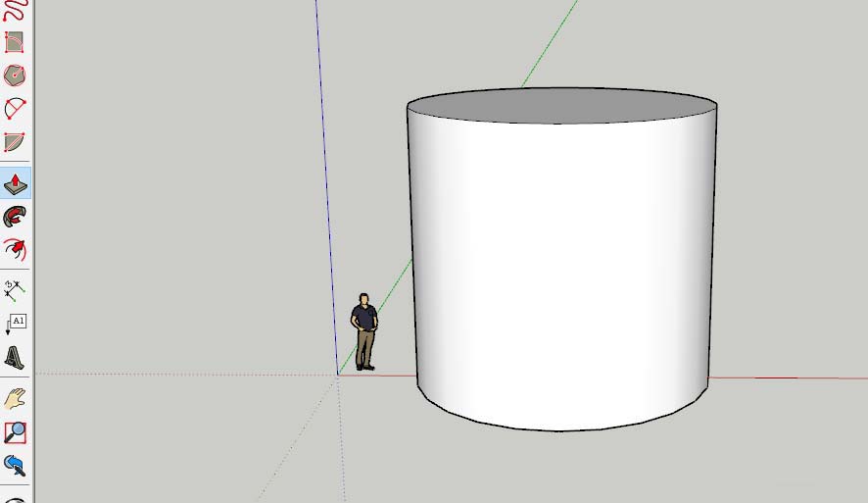Select the Pan hand tool

15,399
